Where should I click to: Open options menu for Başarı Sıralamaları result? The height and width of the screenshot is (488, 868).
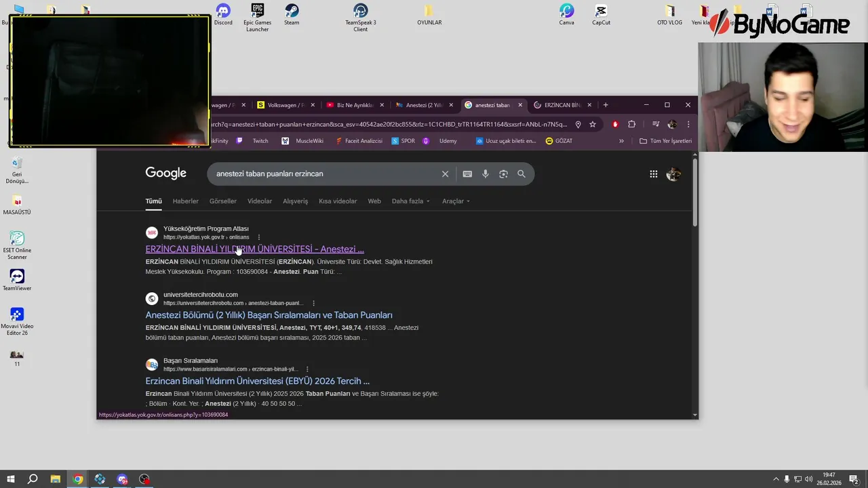pyautogui.click(x=307, y=369)
